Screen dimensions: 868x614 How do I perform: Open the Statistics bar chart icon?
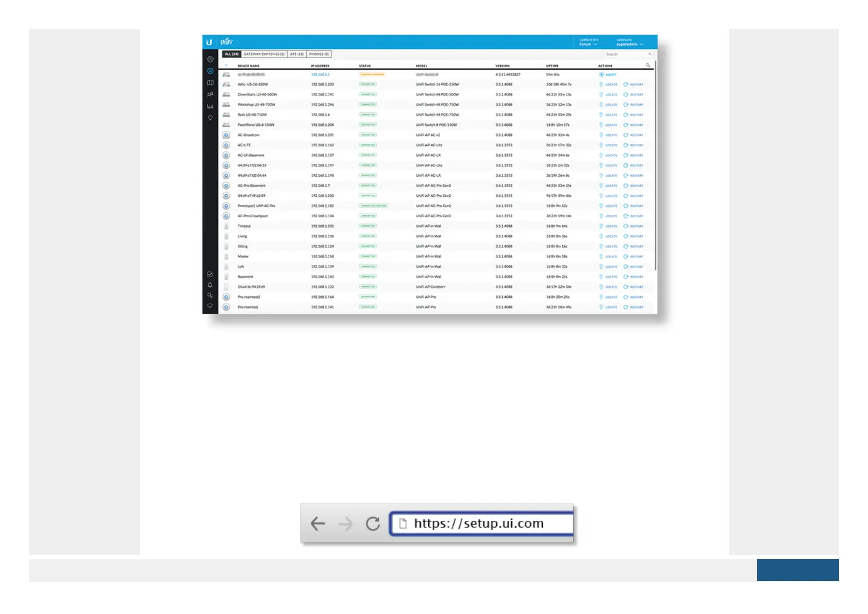point(210,106)
